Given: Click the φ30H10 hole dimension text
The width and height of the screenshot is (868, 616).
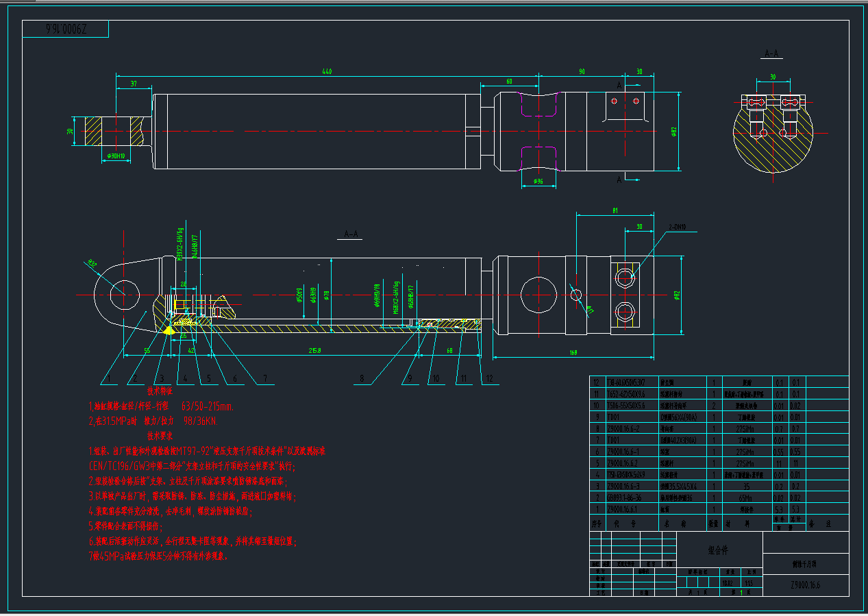Looking at the screenshot, I should [x=116, y=156].
